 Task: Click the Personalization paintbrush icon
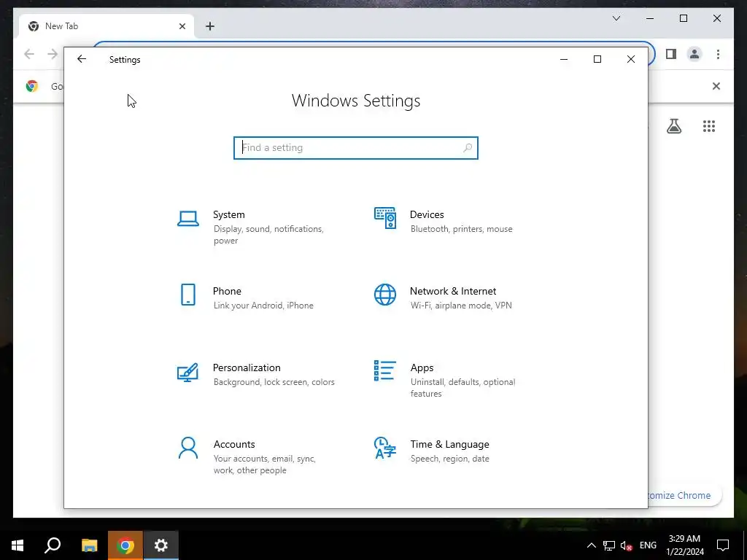tap(187, 373)
